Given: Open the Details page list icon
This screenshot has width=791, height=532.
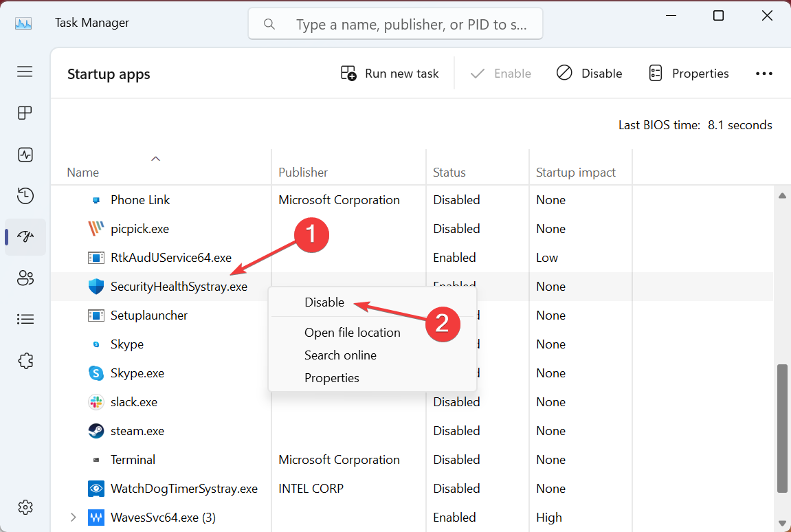Looking at the screenshot, I should (25, 319).
